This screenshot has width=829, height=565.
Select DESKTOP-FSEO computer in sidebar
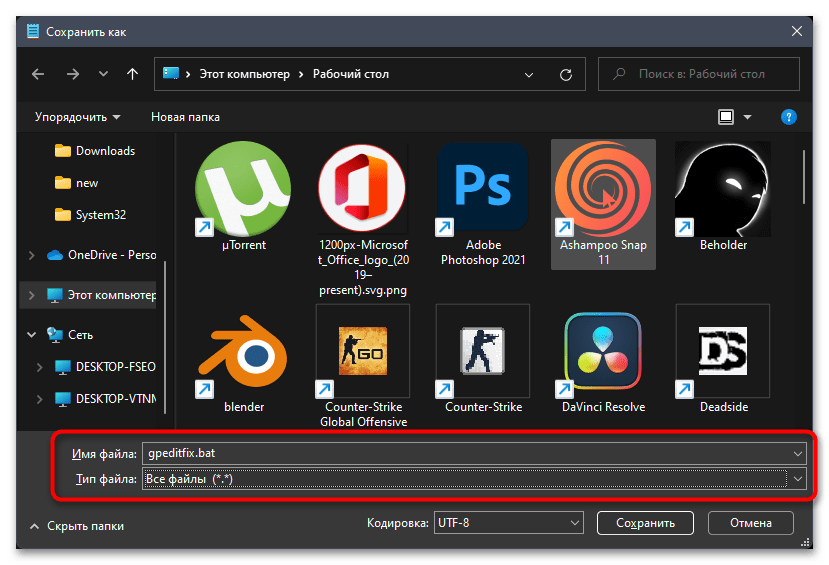coord(106,367)
